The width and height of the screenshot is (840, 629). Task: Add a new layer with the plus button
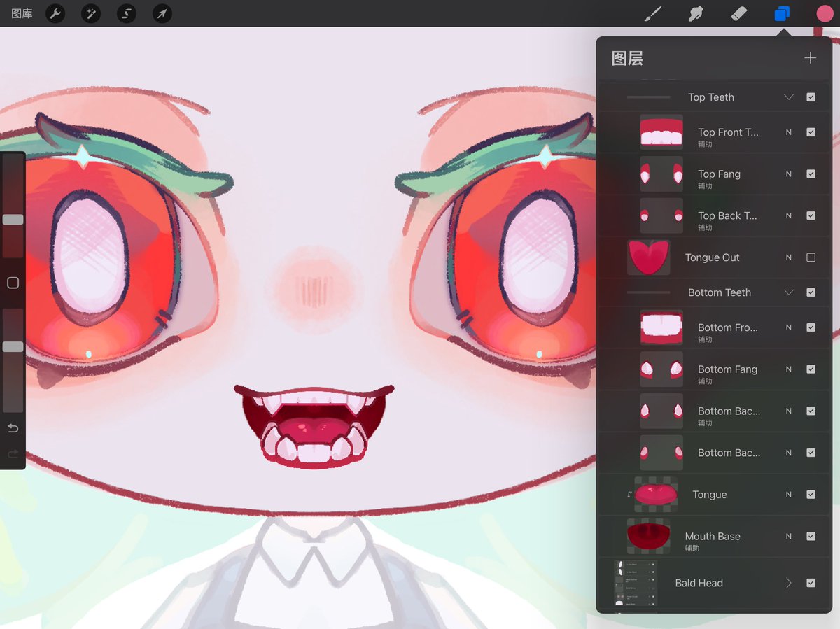(810, 58)
